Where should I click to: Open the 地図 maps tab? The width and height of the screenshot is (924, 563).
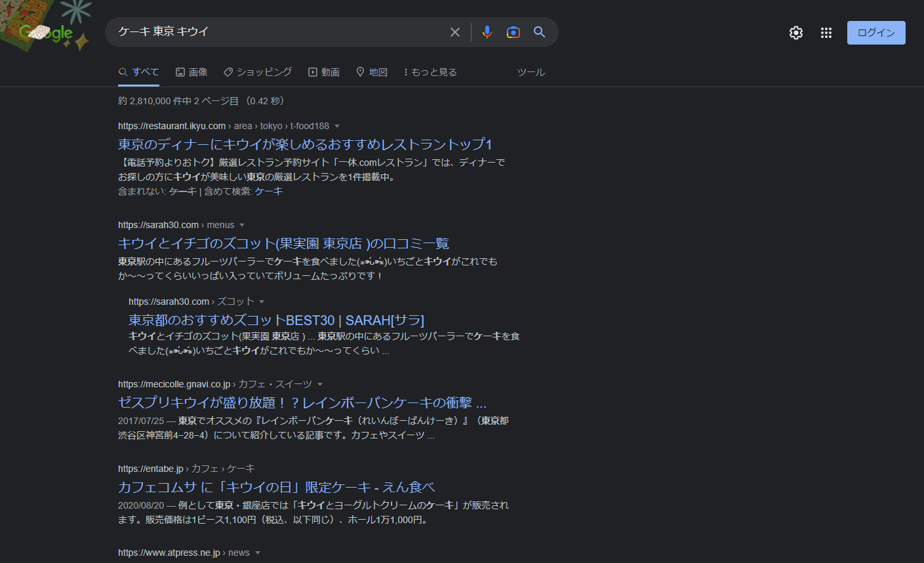(x=372, y=72)
